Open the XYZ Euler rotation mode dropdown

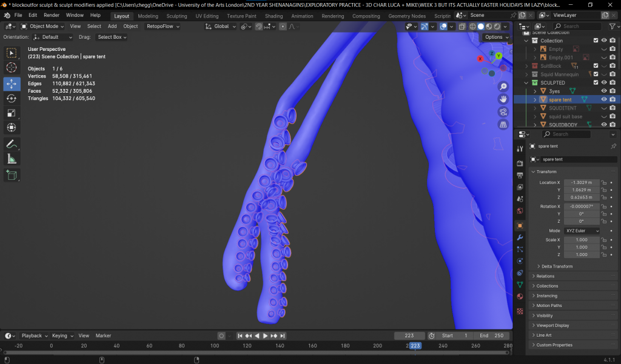click(x=582, y=231)
